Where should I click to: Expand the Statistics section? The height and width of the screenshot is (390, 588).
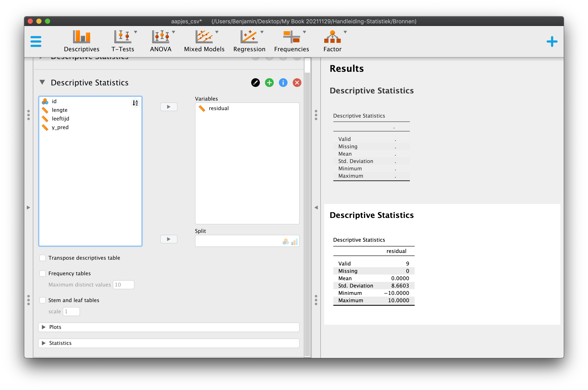click(169, 343)
